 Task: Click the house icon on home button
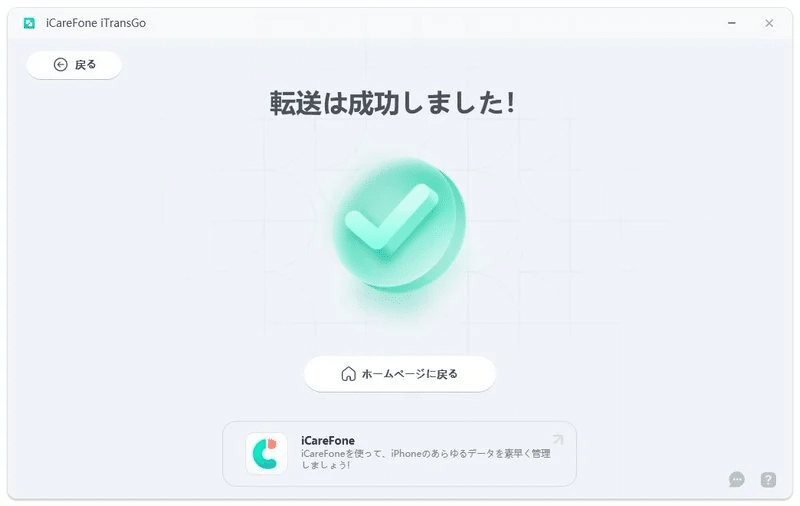348,374
